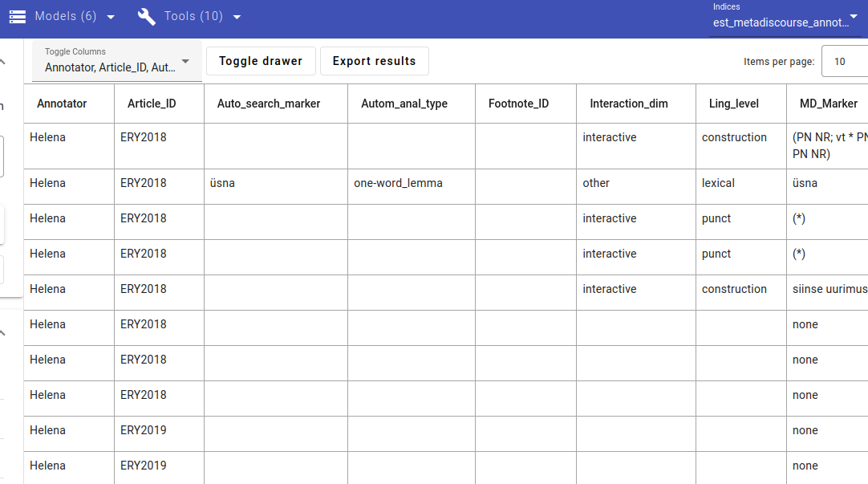Select the 'siinse uurimus' marker cell
Image resolution: width=868 pixels, height=484 pixels.
827,292
